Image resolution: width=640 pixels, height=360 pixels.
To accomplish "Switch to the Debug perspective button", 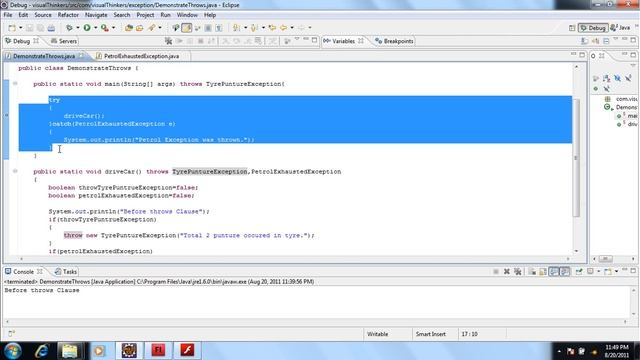I will click(593, 28).
